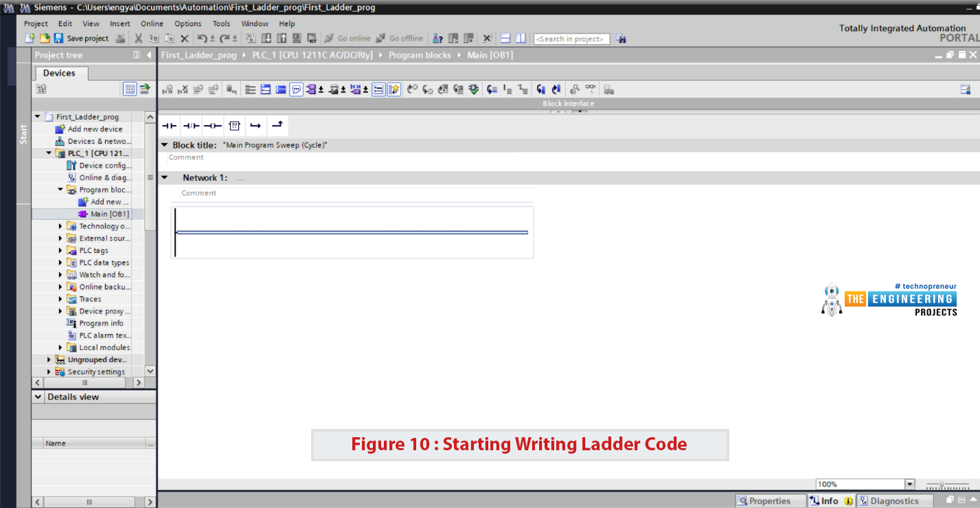Open the Tools menu
This screenshot has height=508, width=980.
[x=221, y=23]
